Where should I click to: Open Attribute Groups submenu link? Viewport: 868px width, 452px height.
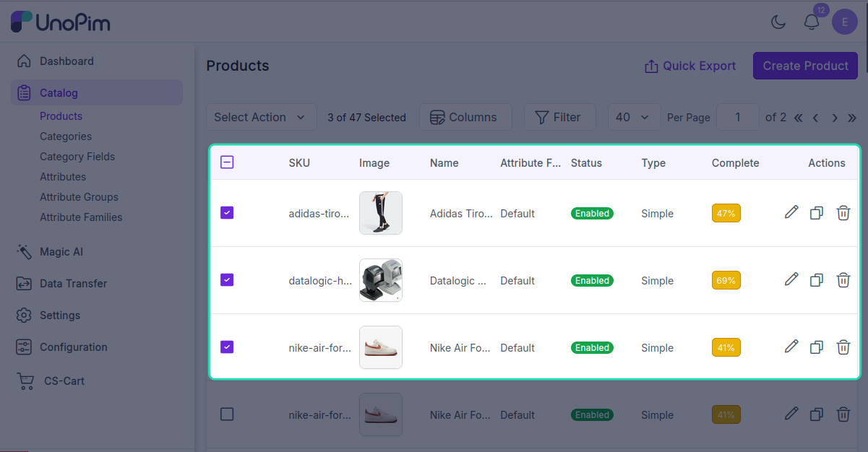point(79,197)
